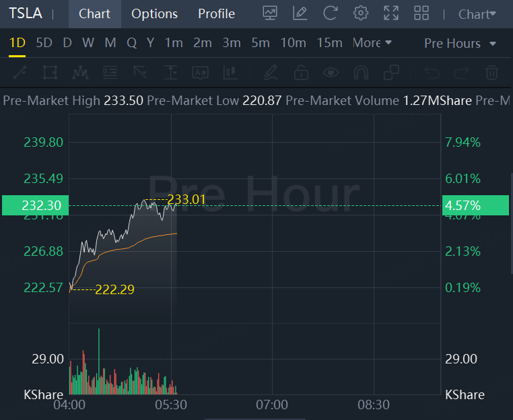Expand the More intervals dropdown
The width and height of the screenshot is (513, 420).
pyautogui.click(x=372, y=43)
